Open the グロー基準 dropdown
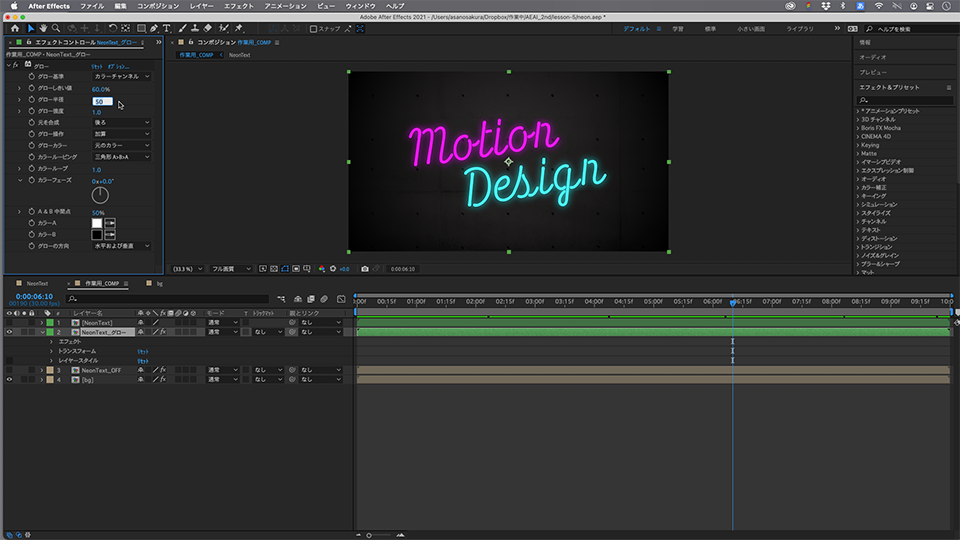The height and width of the screenshot is (540, 960). click(122, 76)
